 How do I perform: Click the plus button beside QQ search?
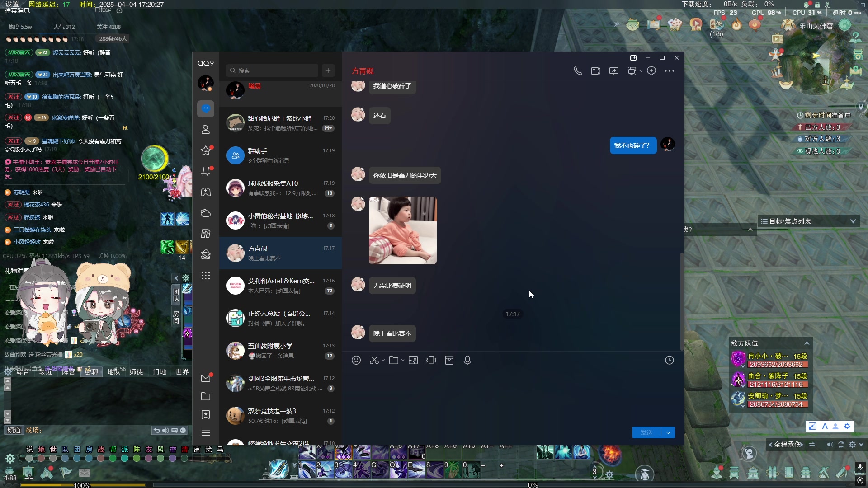(328, 70)
